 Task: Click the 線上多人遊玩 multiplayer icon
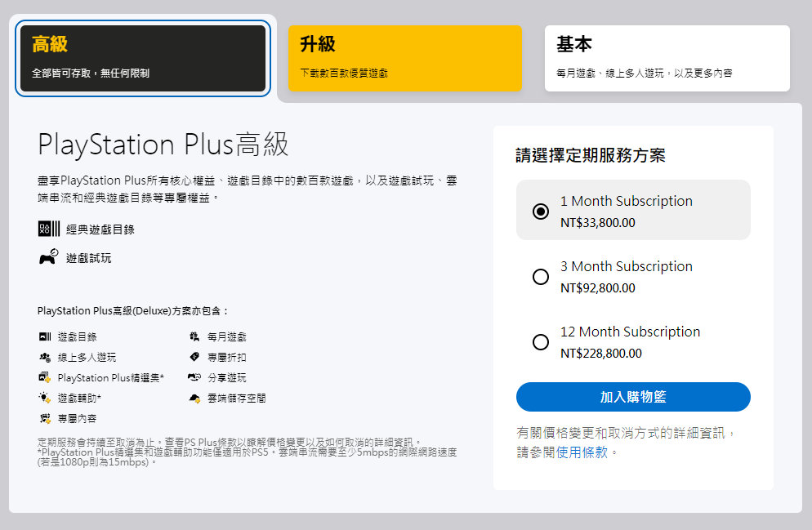point(45,357)
